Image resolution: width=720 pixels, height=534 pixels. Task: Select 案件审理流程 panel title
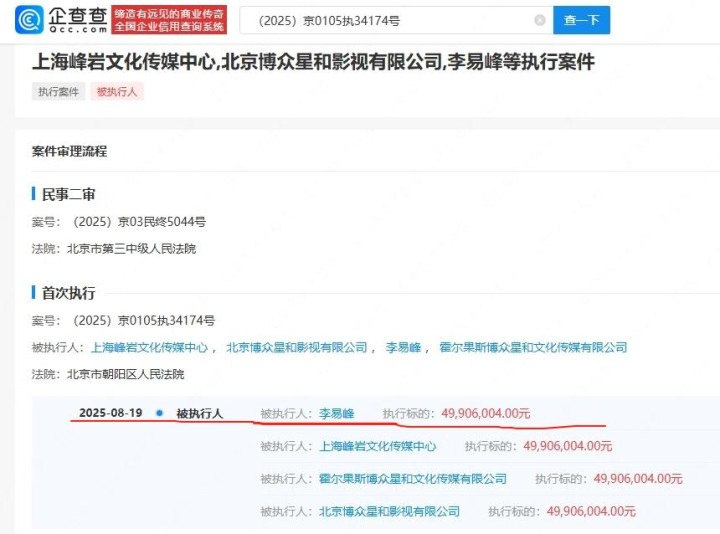[69, 151]
